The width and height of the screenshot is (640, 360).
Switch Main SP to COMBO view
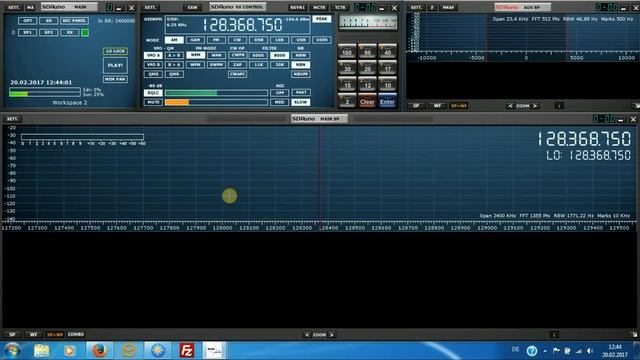76,335
